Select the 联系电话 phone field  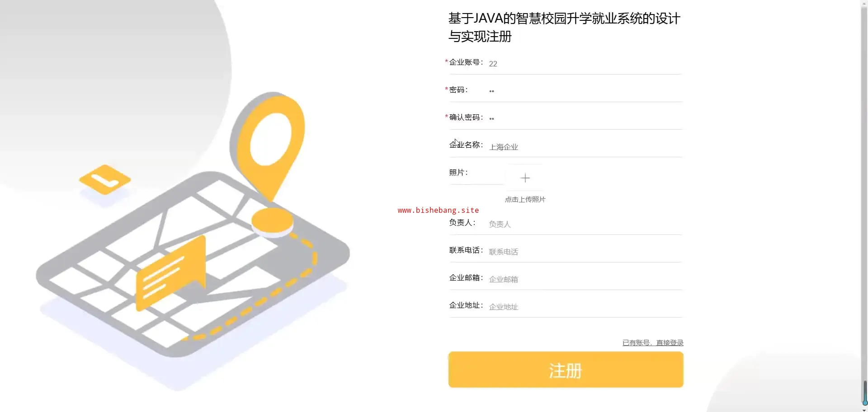pos(585,252)
